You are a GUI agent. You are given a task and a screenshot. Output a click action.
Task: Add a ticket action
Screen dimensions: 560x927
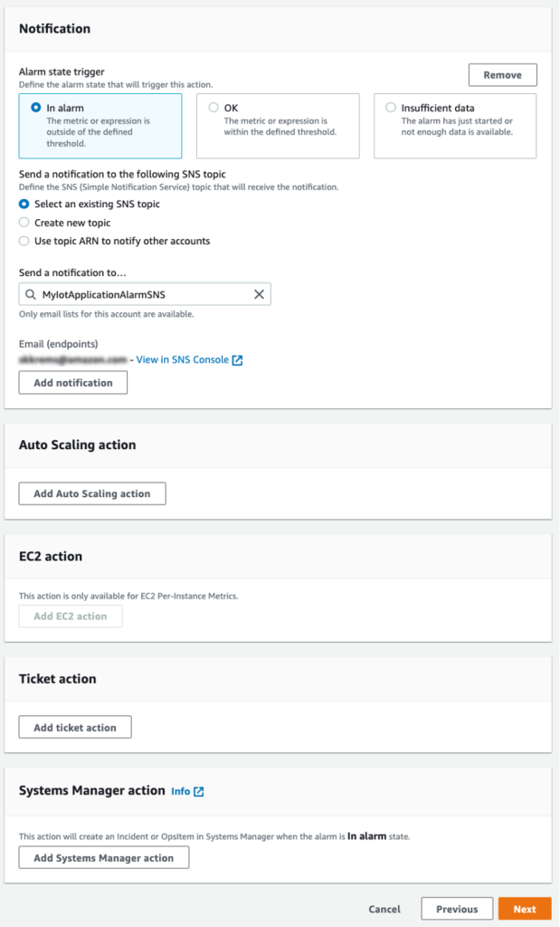(74, 726)
